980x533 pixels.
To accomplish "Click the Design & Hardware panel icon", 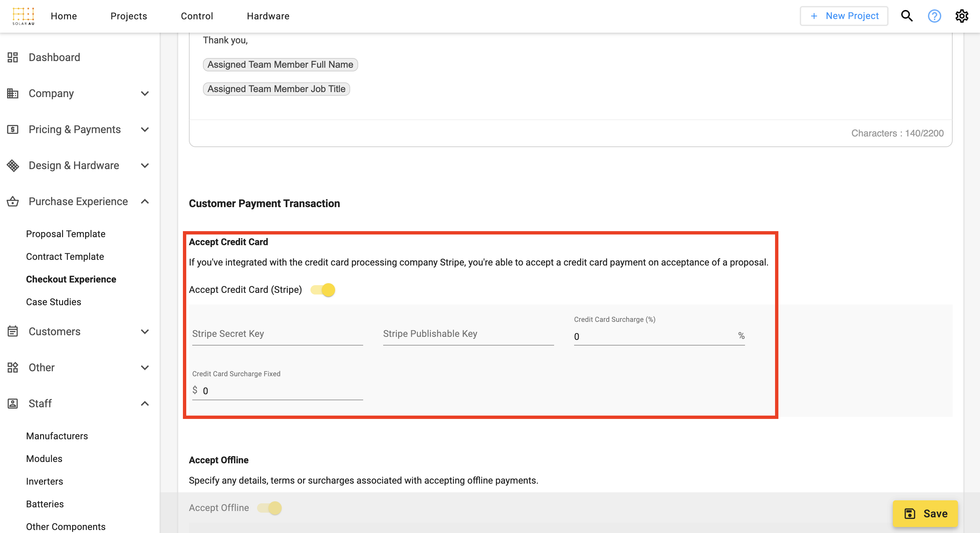I will click(13, 166).
